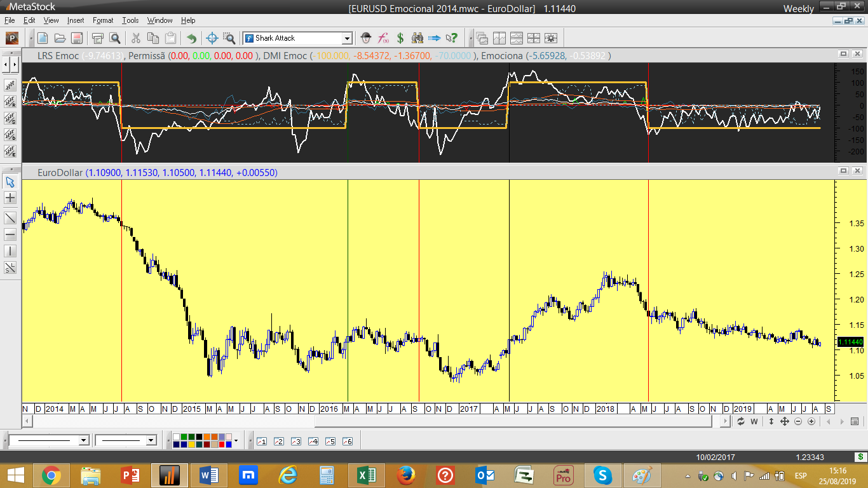The width and height of the screenshot is (868, 488).
Task: Click the crosshair data window icon
Action: (212, 38)
